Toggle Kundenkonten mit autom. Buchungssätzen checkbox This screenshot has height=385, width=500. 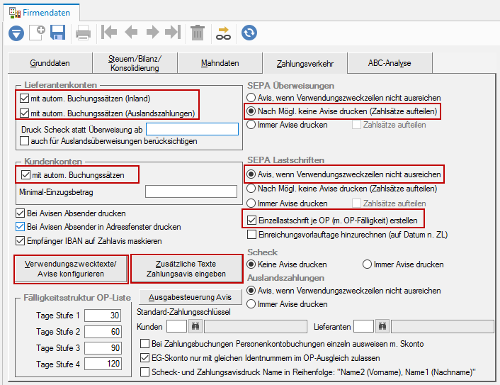pos(26,175)
